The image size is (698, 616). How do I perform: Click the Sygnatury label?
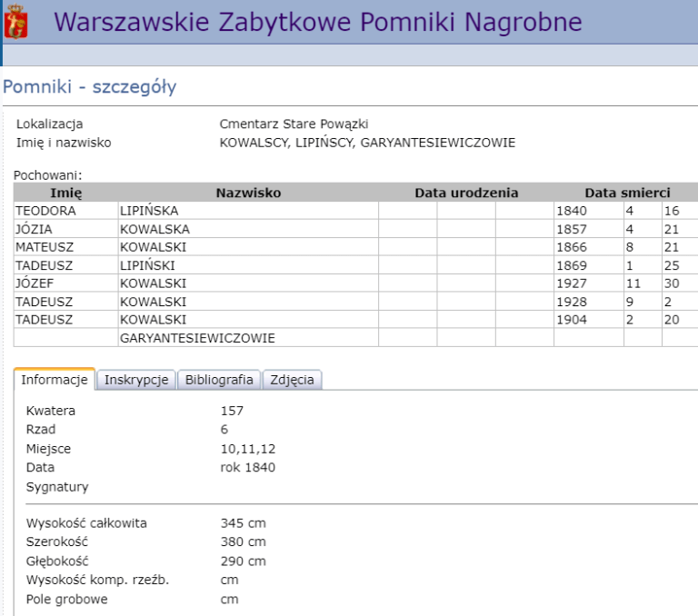[57, 487]
